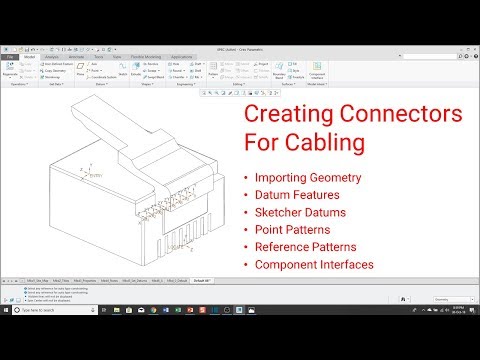Click User-Defined Feature
The image size is (480, 360).
(x=57, y=64)
